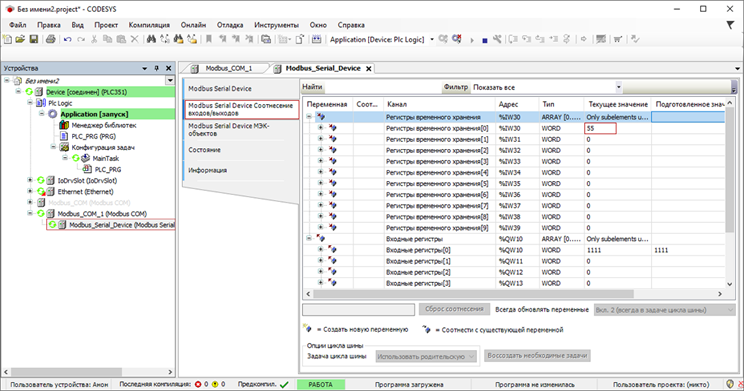Open the Онлайн menu

[x=193, y=25]
